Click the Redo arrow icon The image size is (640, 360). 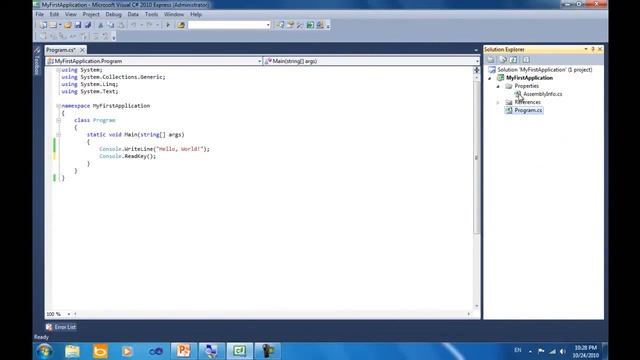tap(149, 25)
